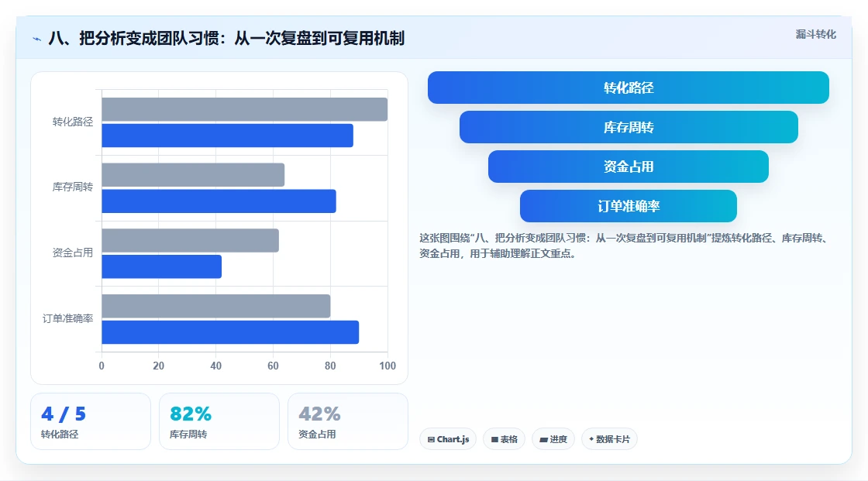Click the 订单准确率 y-axis label
Screen dimensions: 868x481
(67, 319)
